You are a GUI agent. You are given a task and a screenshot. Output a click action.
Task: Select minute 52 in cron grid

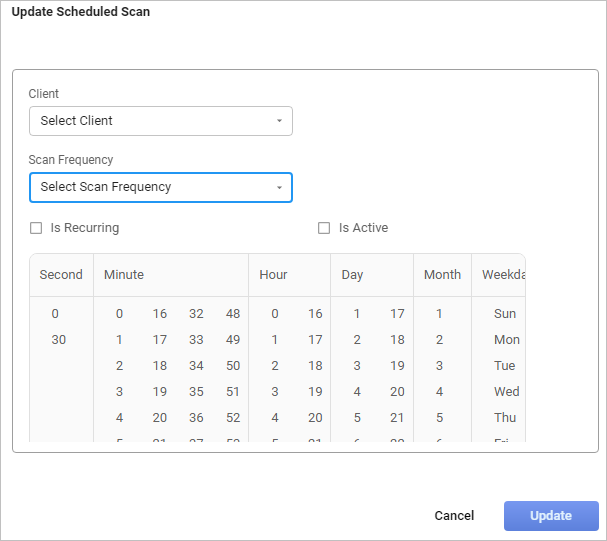[233, 418]
